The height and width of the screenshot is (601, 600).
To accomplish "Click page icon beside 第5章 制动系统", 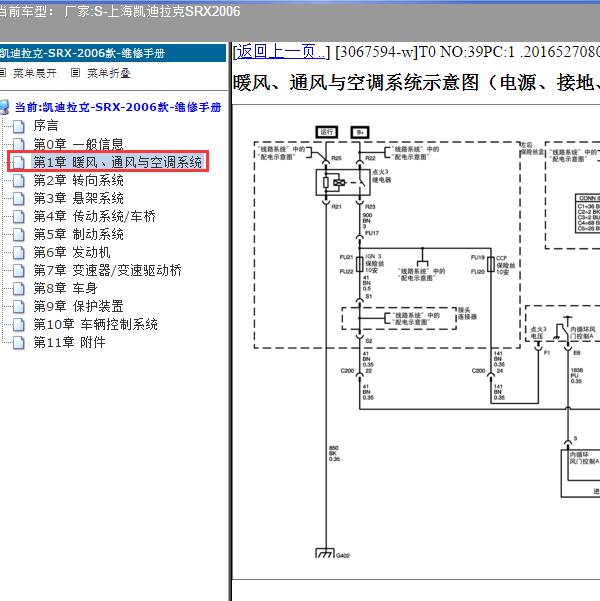I will [18, 234].
